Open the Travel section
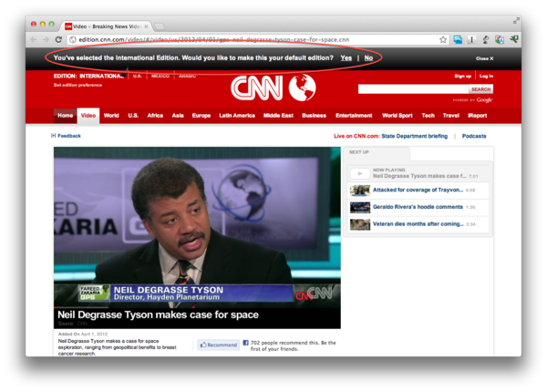The image size is (547, 392). 451,116
